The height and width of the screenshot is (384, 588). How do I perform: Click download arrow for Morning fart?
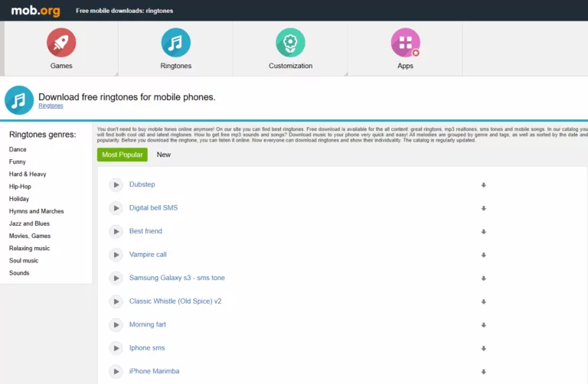[483, 325]
